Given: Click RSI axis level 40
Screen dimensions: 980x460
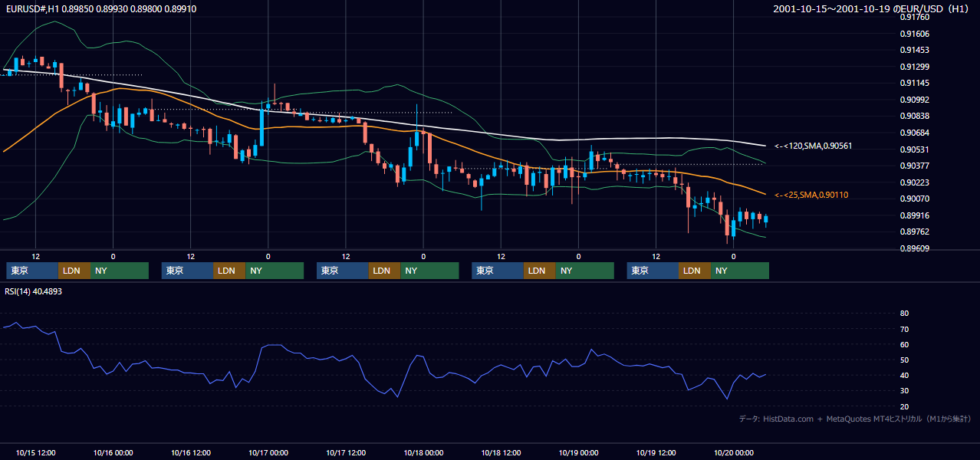Looking at the screenshot, I should pyautogui.click(x=904, y=375).
